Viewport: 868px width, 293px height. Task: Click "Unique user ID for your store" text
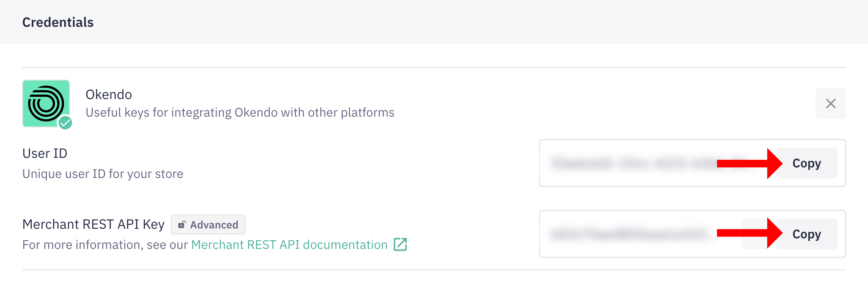(x=103, y=174)
